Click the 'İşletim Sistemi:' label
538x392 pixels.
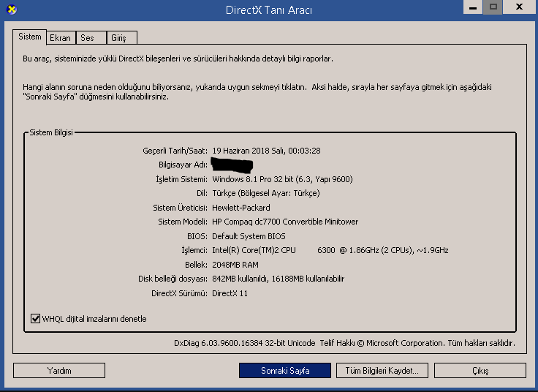(x=181, y=179)
